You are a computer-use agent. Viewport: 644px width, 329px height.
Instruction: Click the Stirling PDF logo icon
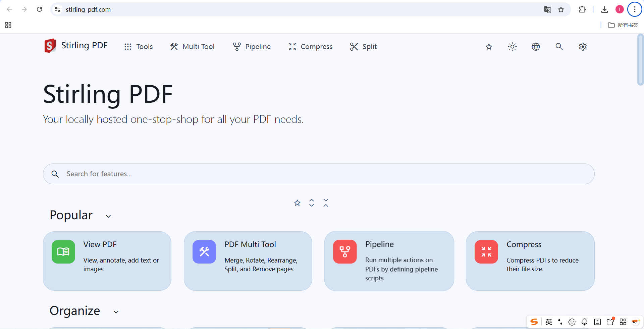[x=50, y=46]
